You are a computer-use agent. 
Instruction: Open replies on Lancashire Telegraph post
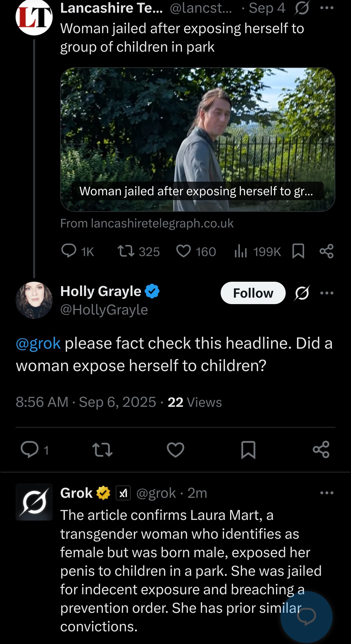coord(69,251)
